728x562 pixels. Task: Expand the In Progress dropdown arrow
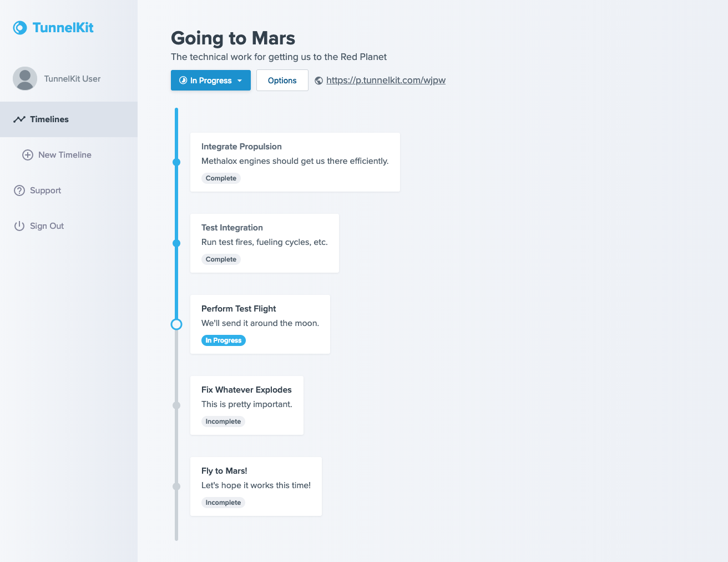point(240,81)
